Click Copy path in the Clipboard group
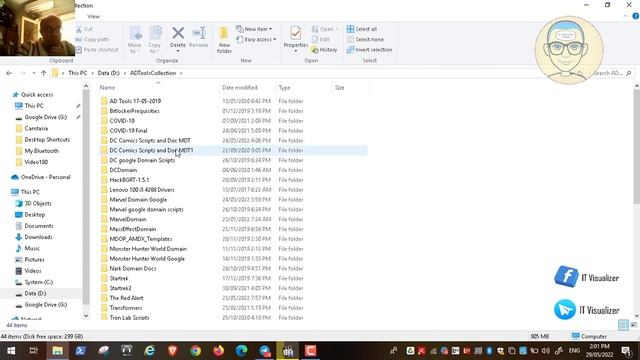Viewport: 640px width, 360px height. point(92,39)
